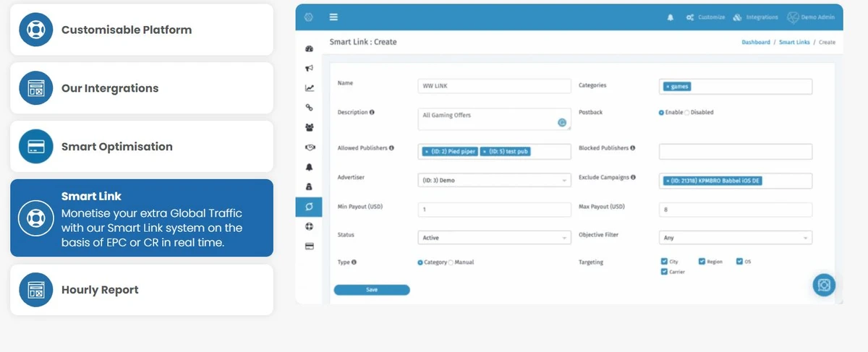Click the Customisable Platform lifebuoy icon
868x352 pixels.
click(36, 30)
